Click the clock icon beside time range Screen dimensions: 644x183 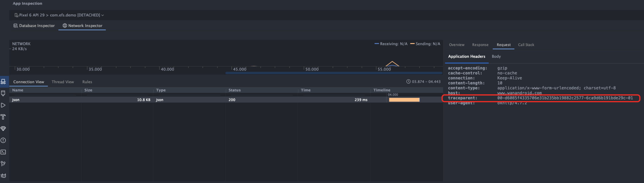click(x=408, y=82)
